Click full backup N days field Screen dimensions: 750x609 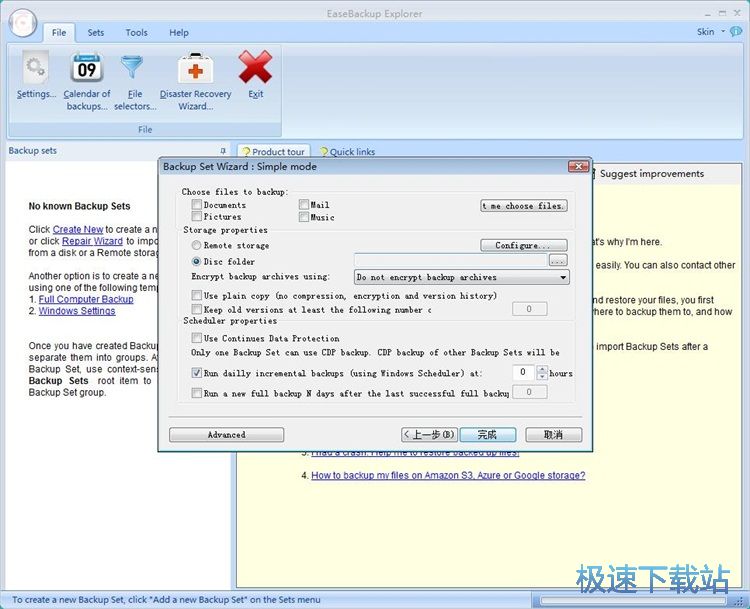[x=529, y=392]
